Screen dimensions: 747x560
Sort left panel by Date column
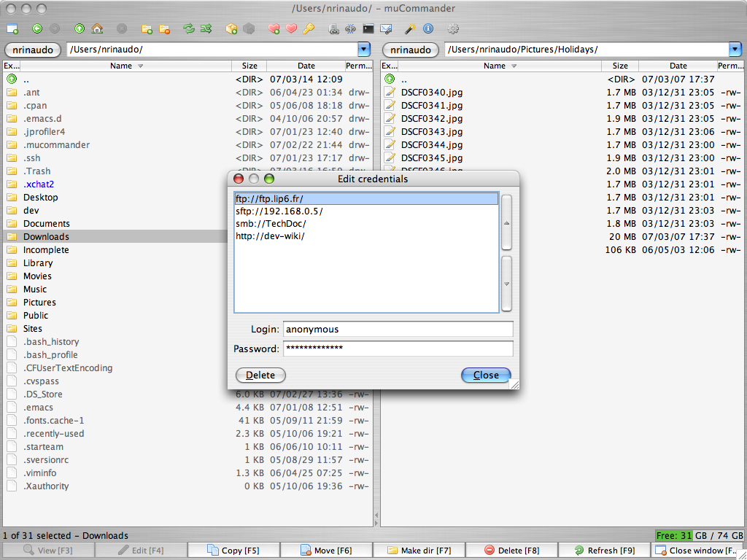pos(306,66)
